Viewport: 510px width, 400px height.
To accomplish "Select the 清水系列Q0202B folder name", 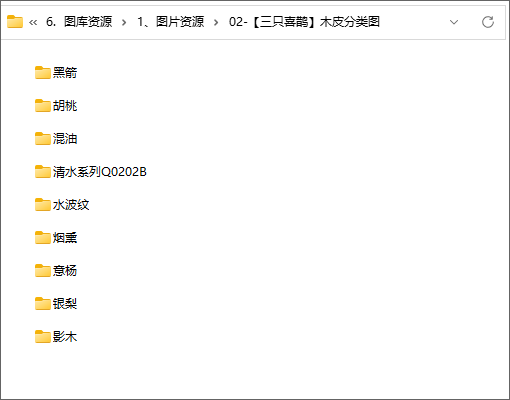I will coord(100,172).
